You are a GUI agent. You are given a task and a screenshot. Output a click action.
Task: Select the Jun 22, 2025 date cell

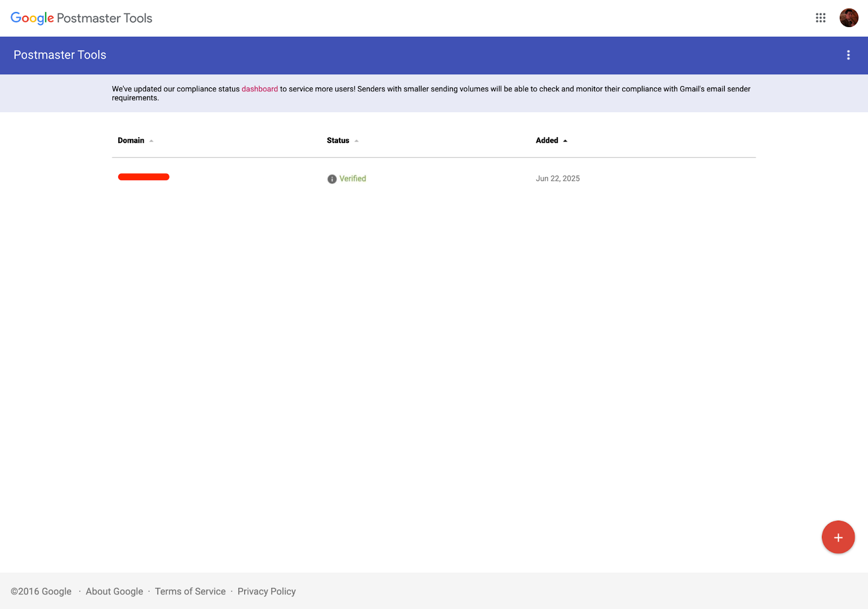click(x=558, y=178)
